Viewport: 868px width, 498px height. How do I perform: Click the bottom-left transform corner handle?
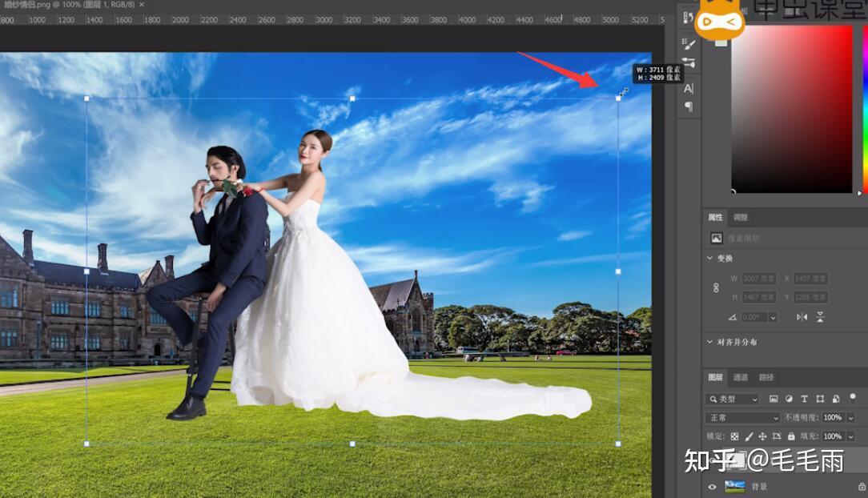87,444
